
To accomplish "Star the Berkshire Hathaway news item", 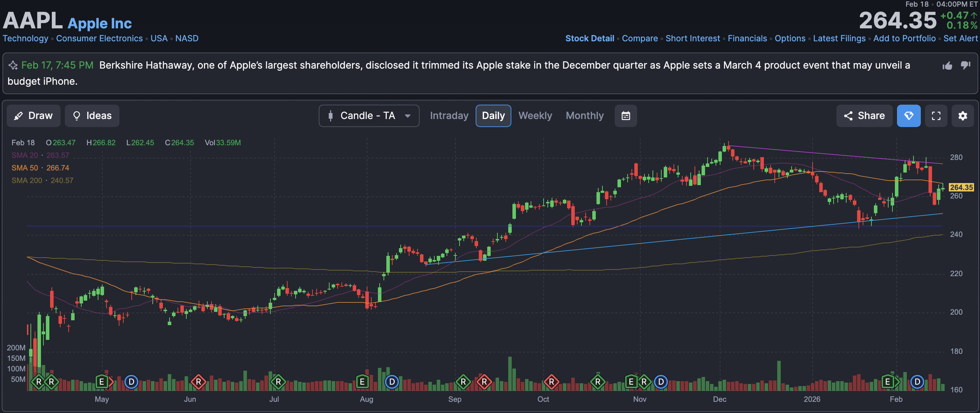I will click(x=13, y=65).
